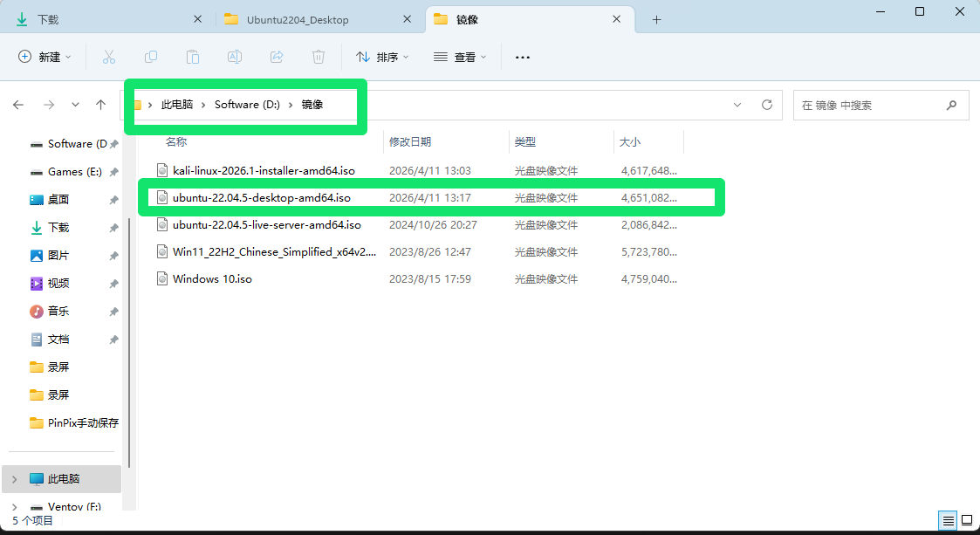The image size is (980, 535).
Task: Click the Delete trash can icon
Action: 319,57
